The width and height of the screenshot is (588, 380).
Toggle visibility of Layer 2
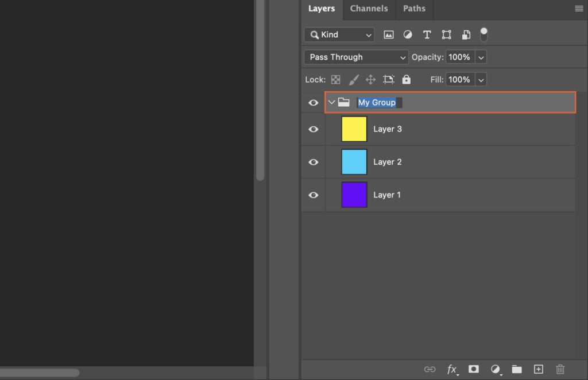pyautogui.click(x=313, y=162)
